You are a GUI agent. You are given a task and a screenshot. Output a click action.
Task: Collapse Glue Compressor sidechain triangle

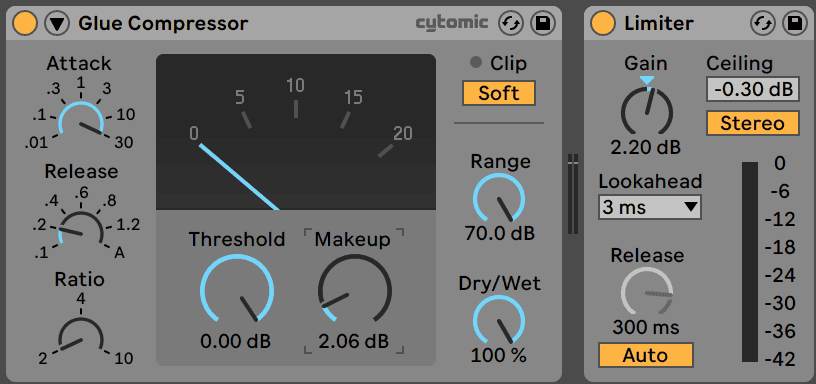(57, 23)
